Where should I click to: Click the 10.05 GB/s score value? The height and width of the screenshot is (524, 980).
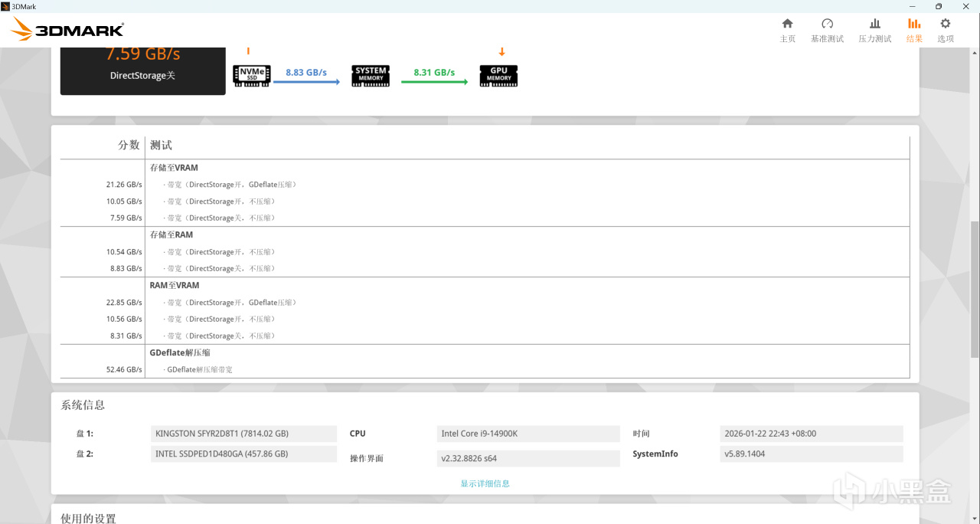124,201
